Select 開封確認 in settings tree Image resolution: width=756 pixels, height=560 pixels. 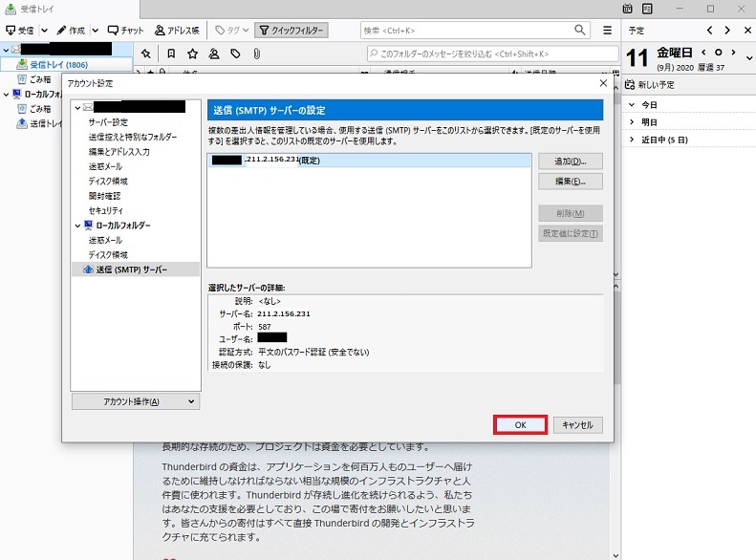tap(104, 196)
